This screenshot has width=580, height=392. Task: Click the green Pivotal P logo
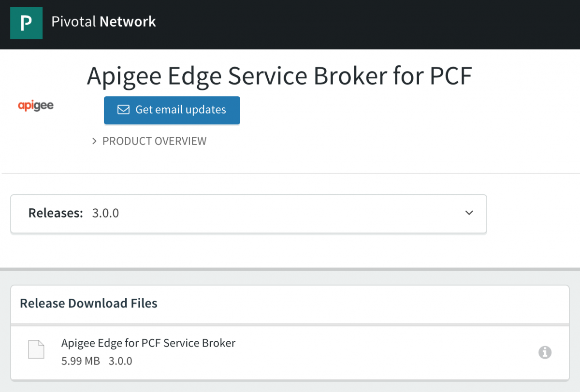(x=26, y=22)
